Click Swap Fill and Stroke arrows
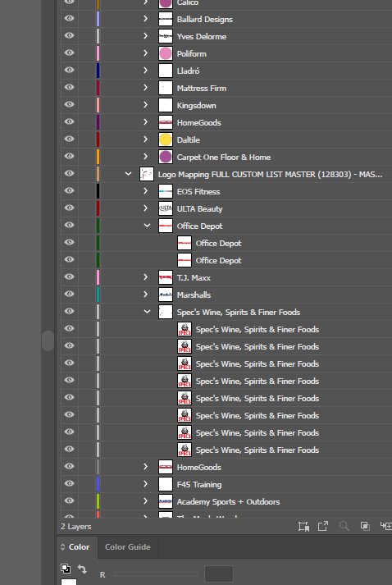The height and width of the screenshot is (585, 392). coord(82,569)
